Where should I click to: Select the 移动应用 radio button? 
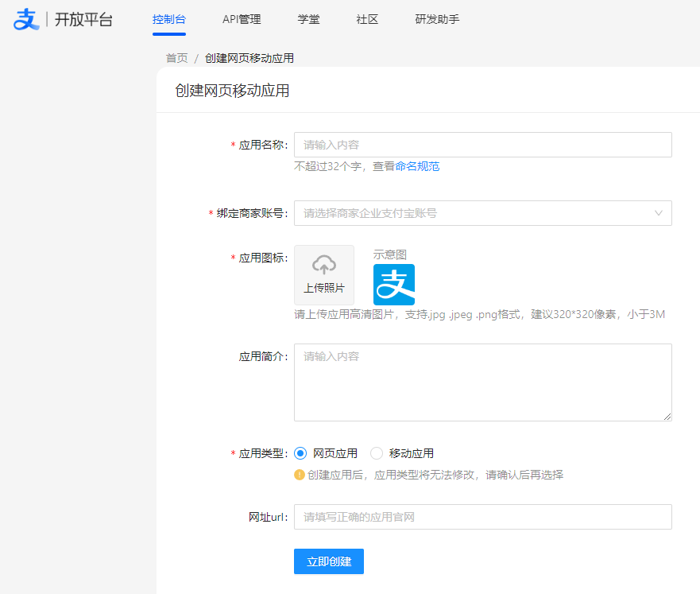click(x=377, y=453)
